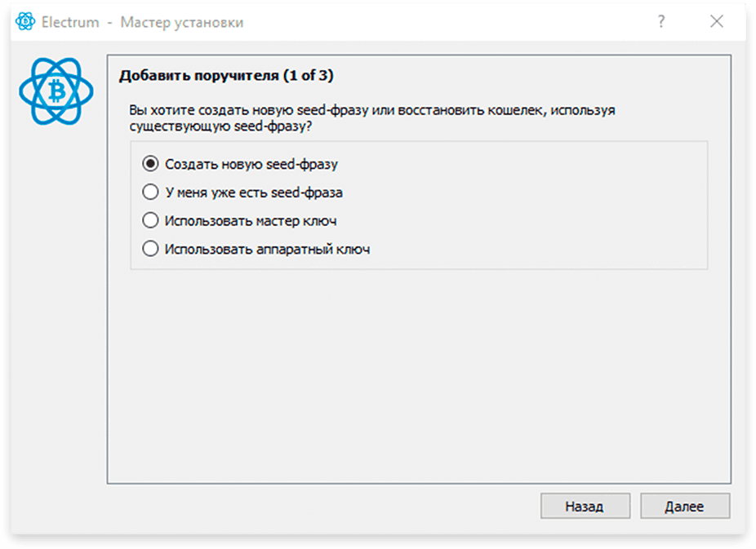Click the label text "Использовать мастер ключ"

[251, 221]
